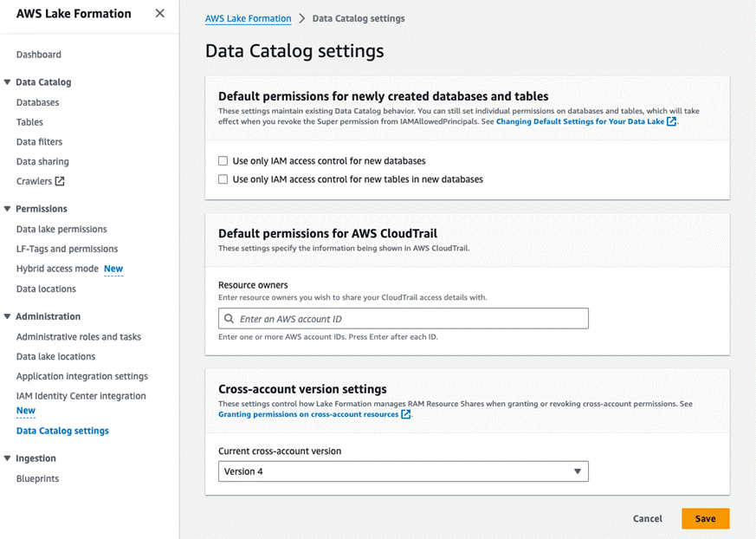Click the Crawlers external link icon

[x=60, y=182]
